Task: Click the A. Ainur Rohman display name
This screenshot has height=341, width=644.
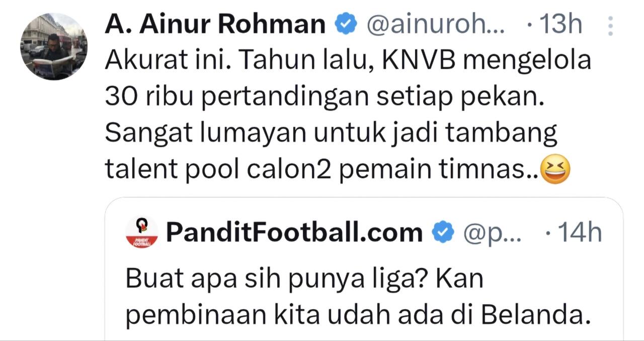Action: 215,24
